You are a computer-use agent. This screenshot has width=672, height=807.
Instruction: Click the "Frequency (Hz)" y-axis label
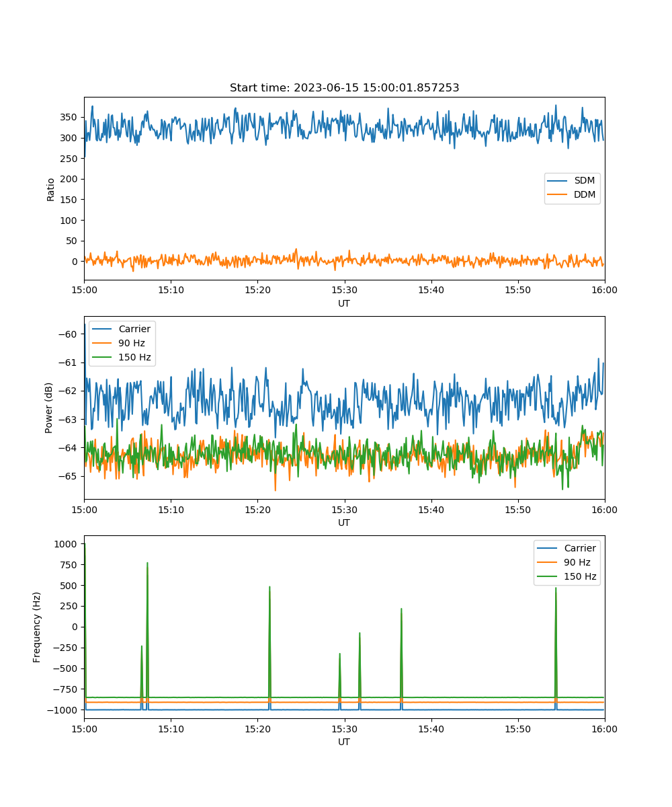37,627
